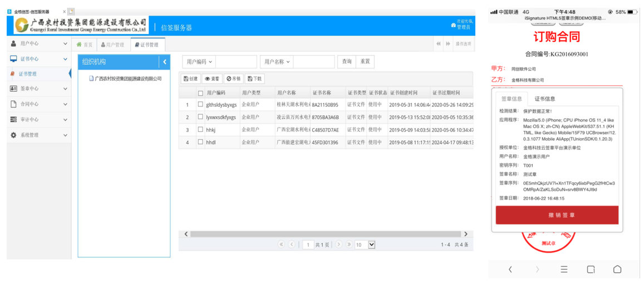Click the 查询 search button
The image size is (644, 285).
[347, 61]
